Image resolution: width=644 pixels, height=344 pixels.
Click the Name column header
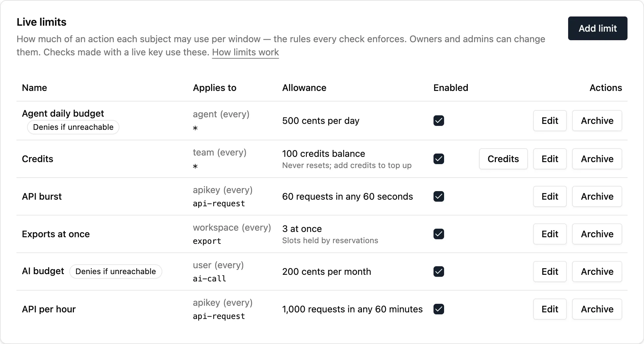[35, 88]
